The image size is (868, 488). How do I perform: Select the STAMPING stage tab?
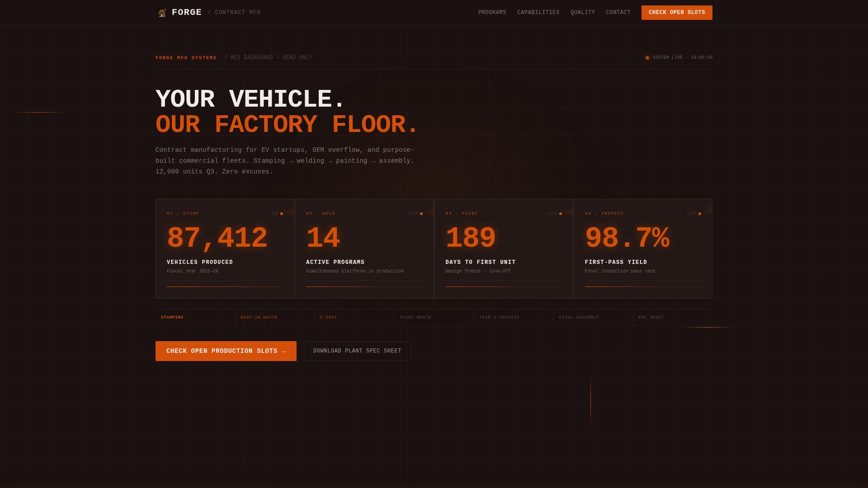[x=172, y=317]
